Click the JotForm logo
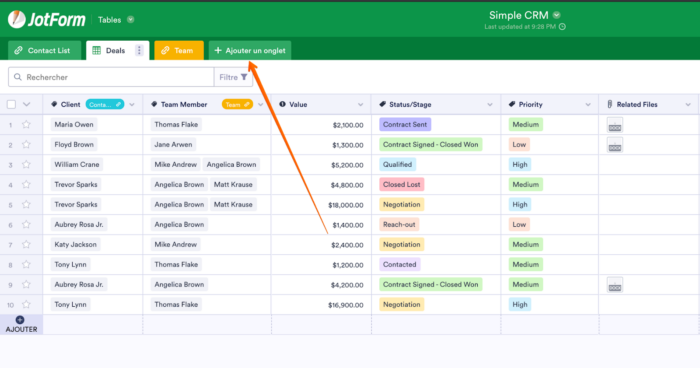 (46, 19)
